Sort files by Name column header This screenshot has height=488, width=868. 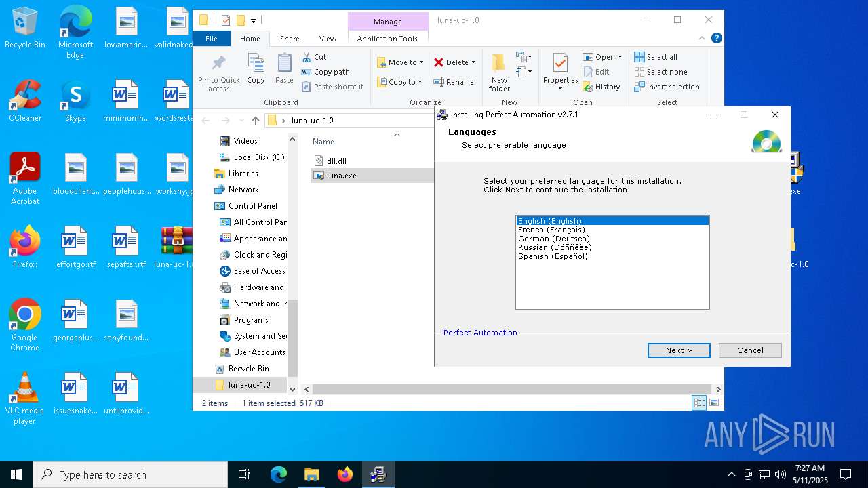(x=323, y=142)
